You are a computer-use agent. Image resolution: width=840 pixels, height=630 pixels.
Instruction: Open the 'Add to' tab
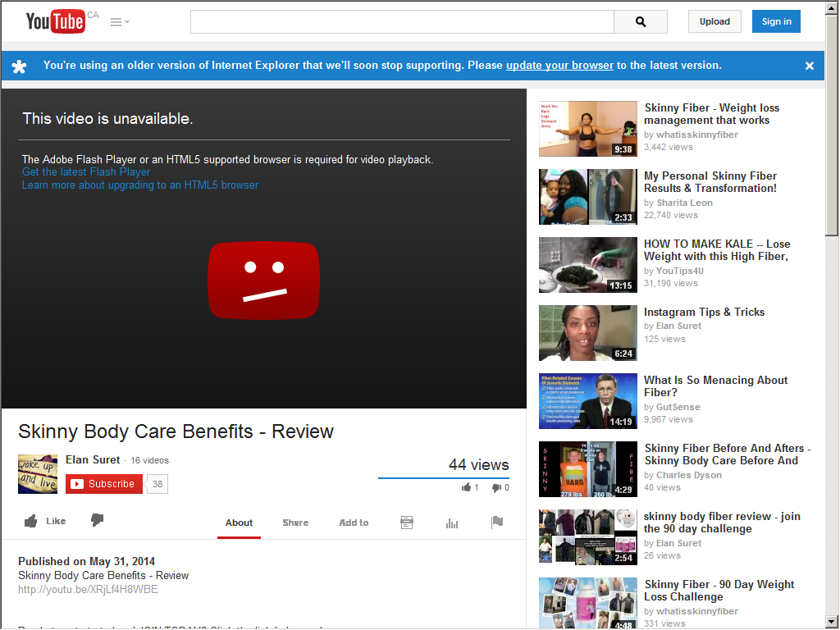tap(354, 523)
